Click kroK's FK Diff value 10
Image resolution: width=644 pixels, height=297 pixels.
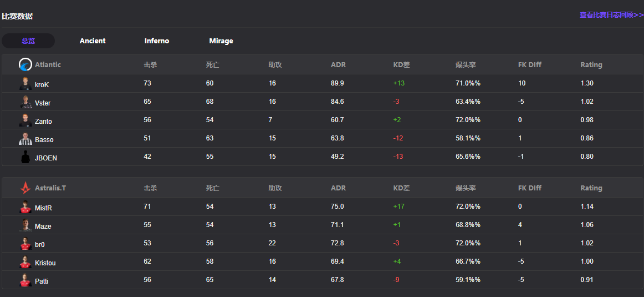point(522,83)
